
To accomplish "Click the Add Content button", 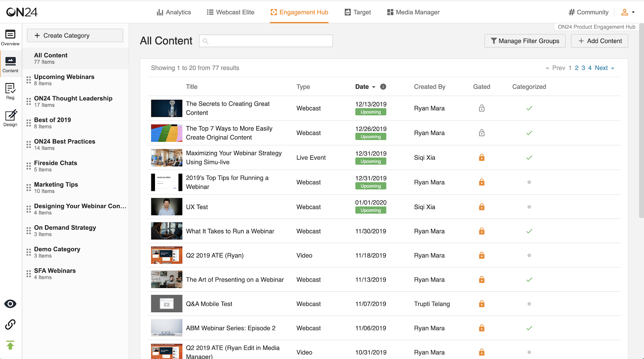I will (600, 41).
